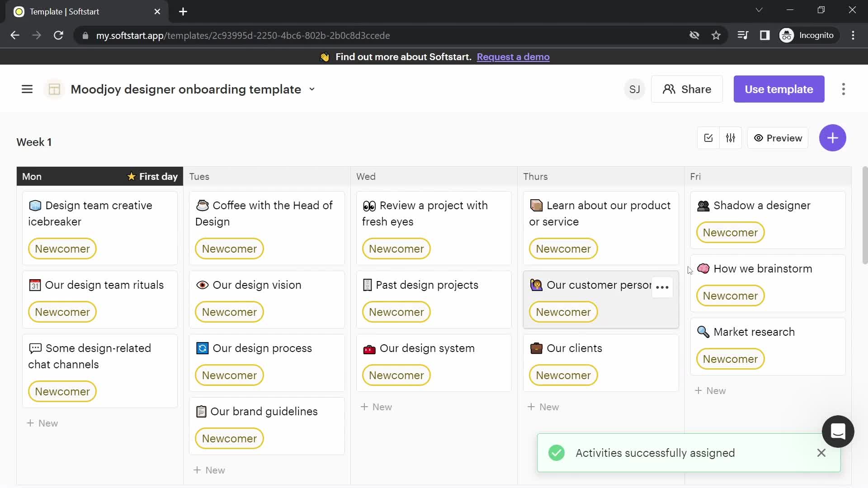Dismiss the Activities successfully assigned toast
Screen dimensions: 868x488
(821, 453)
